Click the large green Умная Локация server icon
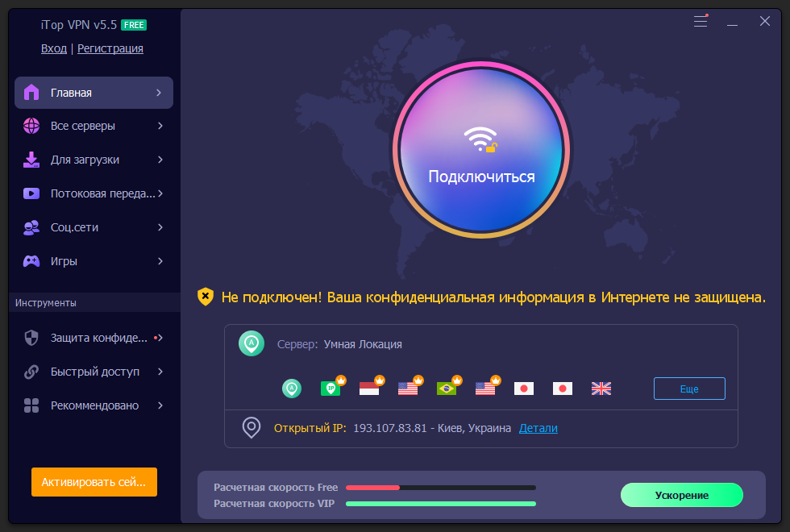The width and height of the screenshot is (790, 532). coord(252,343)
